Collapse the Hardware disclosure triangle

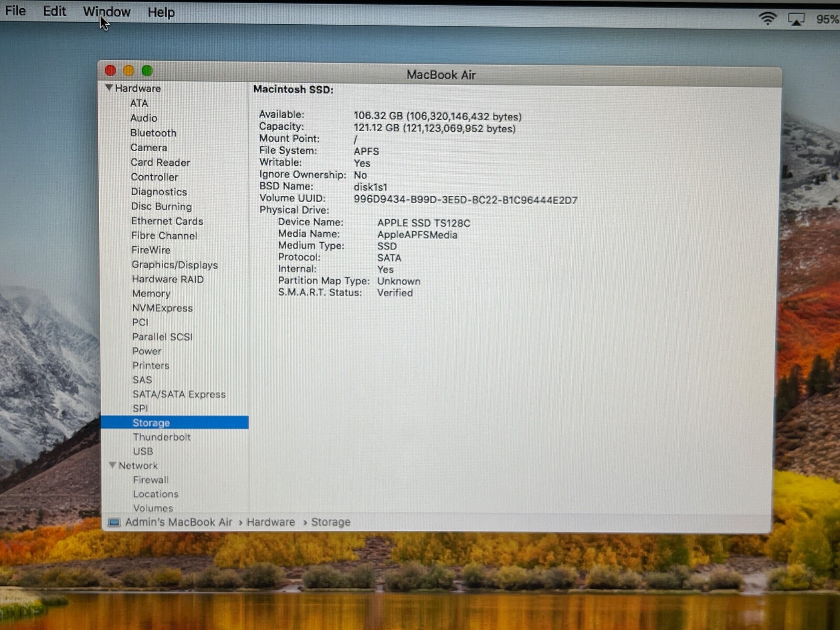click(x=109, y=88)
